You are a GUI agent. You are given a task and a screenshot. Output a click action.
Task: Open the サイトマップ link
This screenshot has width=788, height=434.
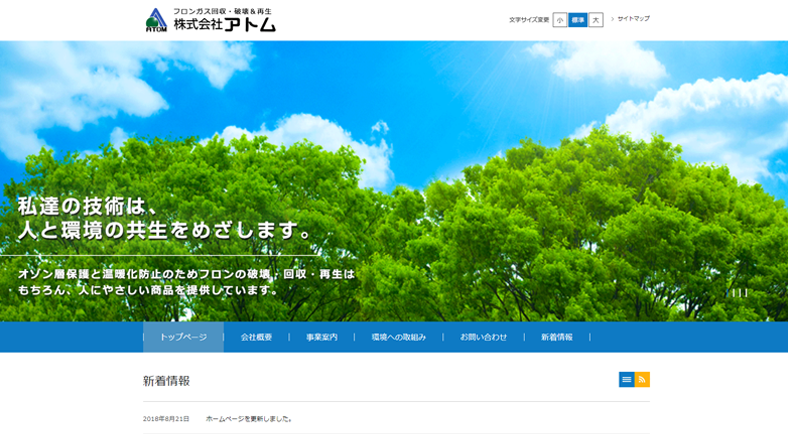pyautogui.click(x=633, y=19)
